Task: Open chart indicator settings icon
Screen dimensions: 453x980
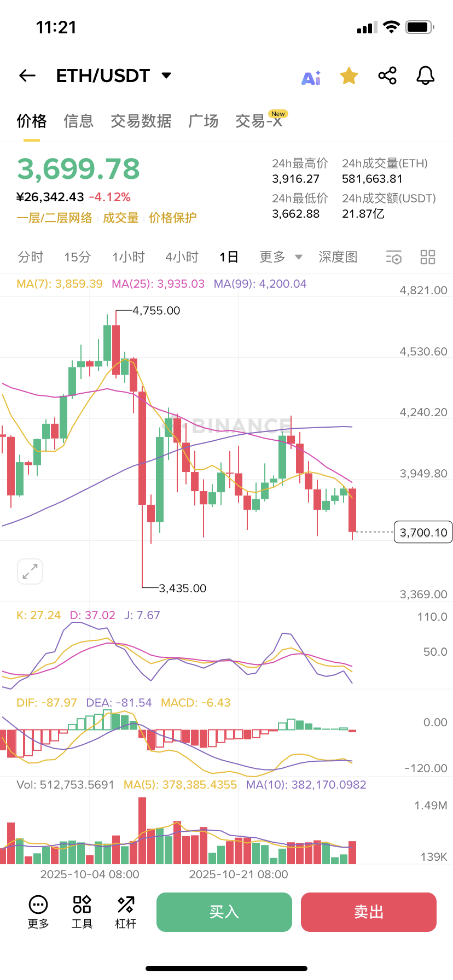Action: coord(393,257)
